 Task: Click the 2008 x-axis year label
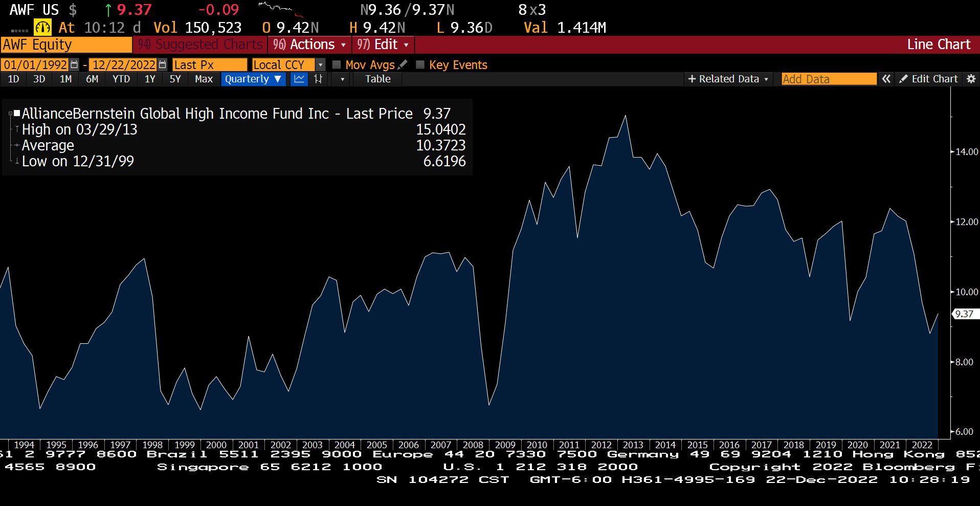pyautogui.click(x=473, y=445)
